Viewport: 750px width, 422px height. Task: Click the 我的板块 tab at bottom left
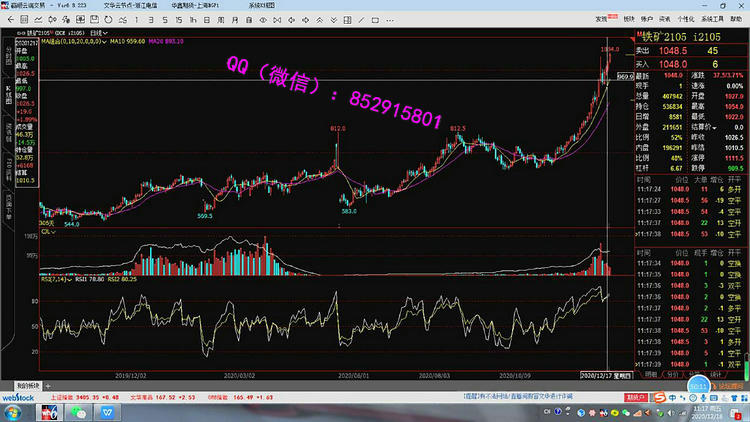pyautogui.click(x=25, y=385)
